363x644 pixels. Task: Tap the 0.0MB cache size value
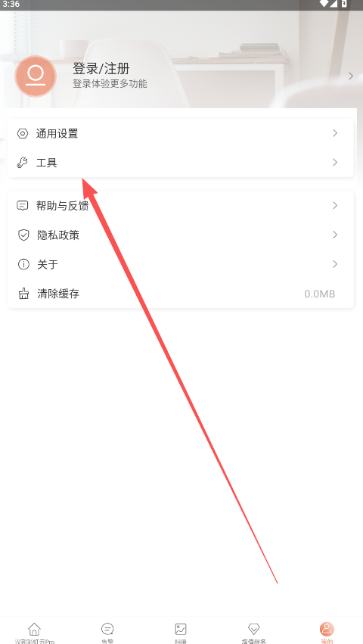320,294
